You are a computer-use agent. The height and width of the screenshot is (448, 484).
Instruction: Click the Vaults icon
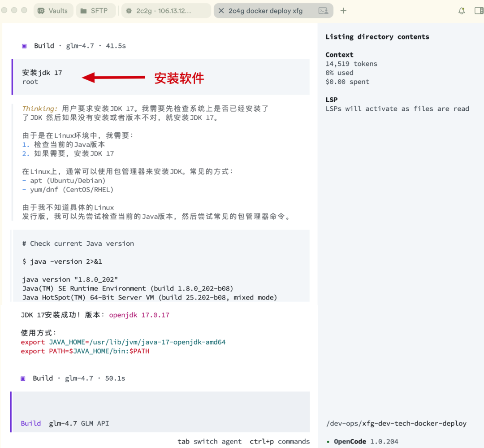click(x=42, y=11)
